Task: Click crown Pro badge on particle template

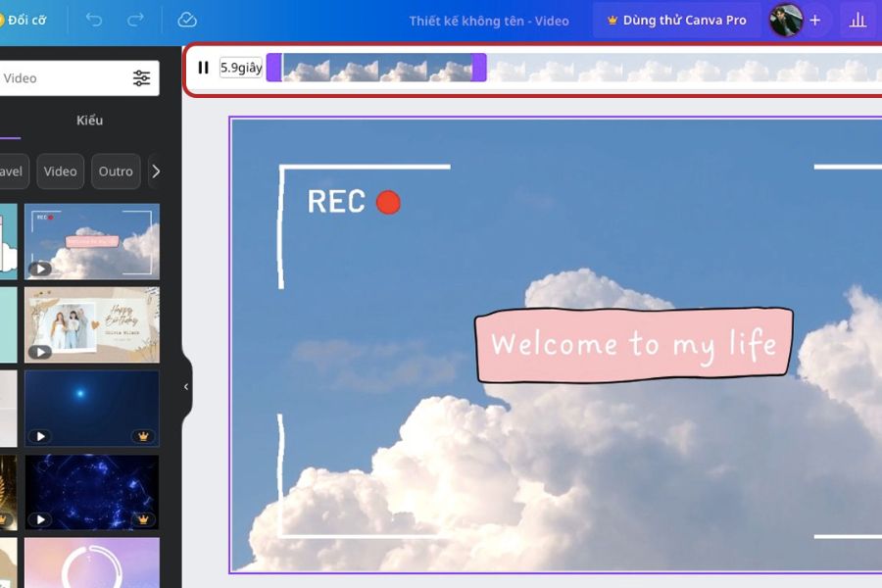Action: coord(143,519)
